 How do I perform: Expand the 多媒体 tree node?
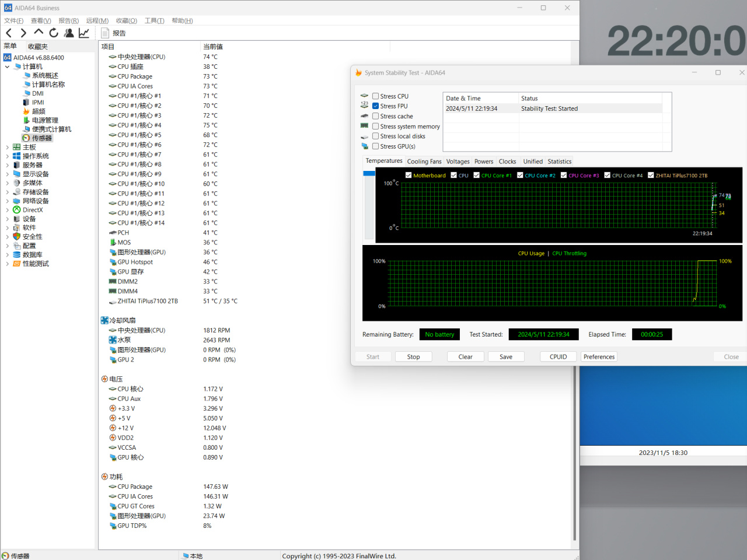[7, 183]
